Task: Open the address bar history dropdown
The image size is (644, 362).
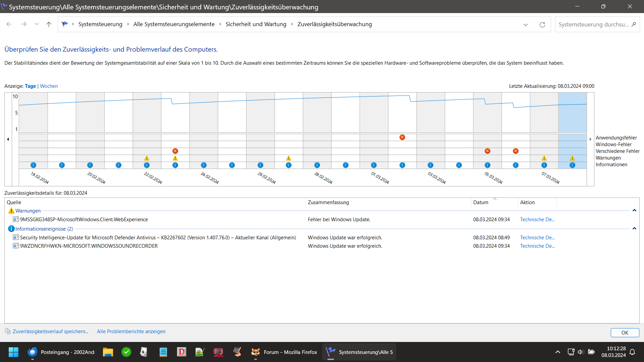Action: coord(525,24)
